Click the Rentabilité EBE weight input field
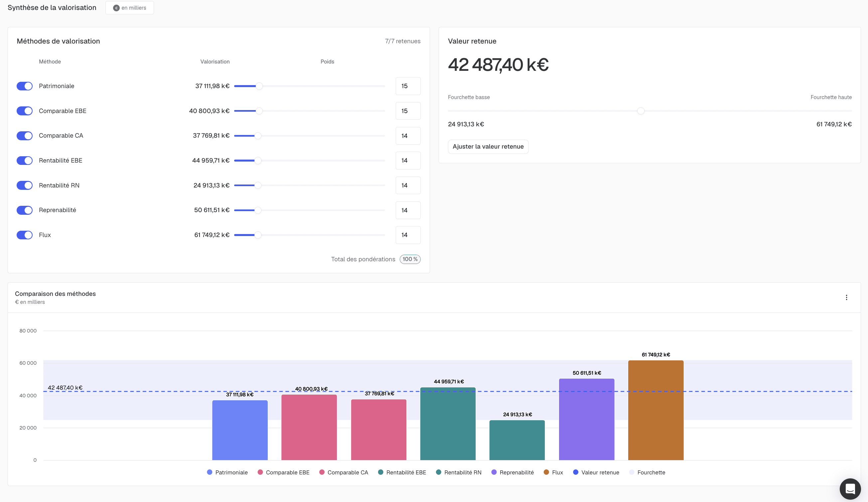Image resolution: width=868 pixels, height=502 pixels. [x=408, y=161]
